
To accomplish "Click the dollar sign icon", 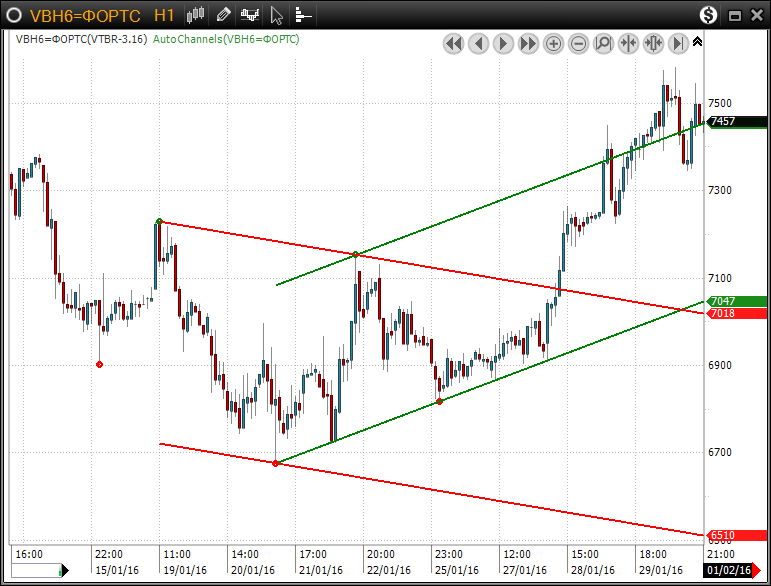I will pyautogui.click(x=708, y=14).
